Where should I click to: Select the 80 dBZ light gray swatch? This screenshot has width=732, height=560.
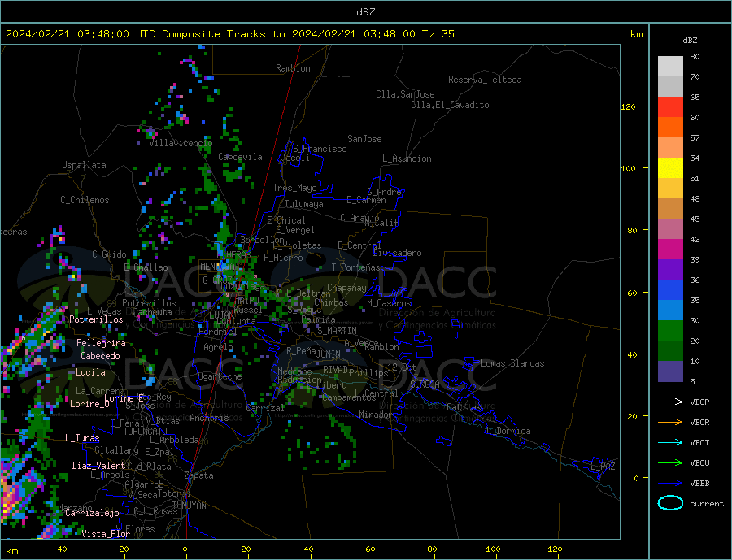coord(670,67)
